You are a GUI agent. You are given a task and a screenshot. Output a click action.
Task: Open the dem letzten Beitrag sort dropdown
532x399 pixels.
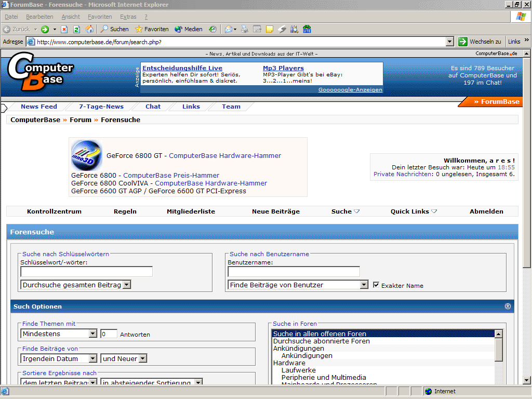point(93,382)
